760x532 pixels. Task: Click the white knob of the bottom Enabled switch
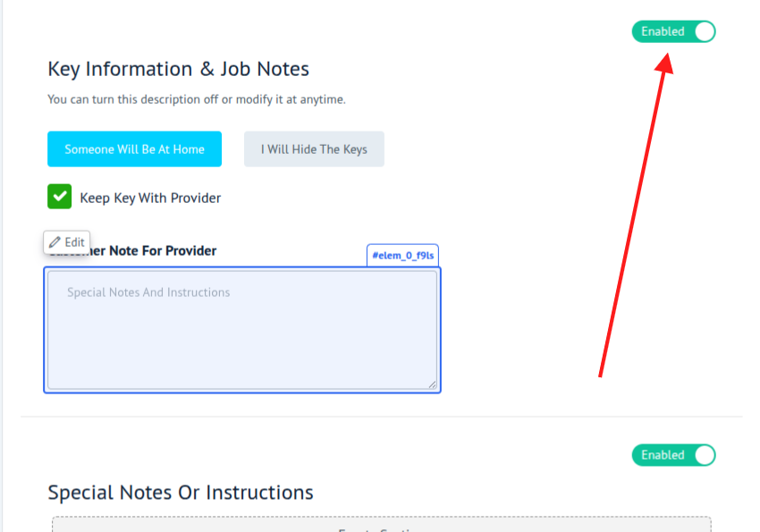(705, 455)
